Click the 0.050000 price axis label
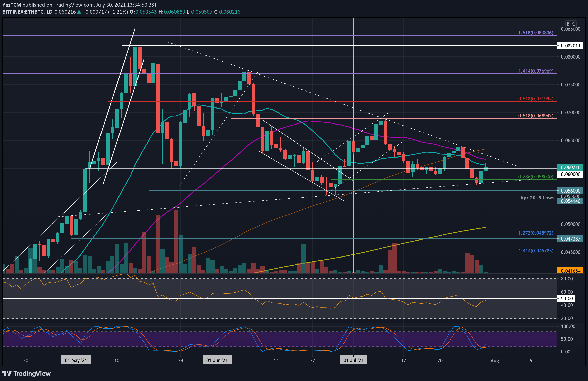Screen dimensions: 588x381 (570, 224)
